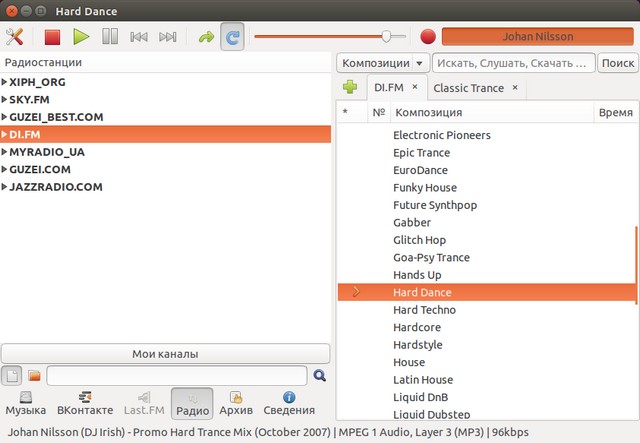Select the EuroDance channel
The height and width of the screenshot is (443, 640).
click(487, 170)
